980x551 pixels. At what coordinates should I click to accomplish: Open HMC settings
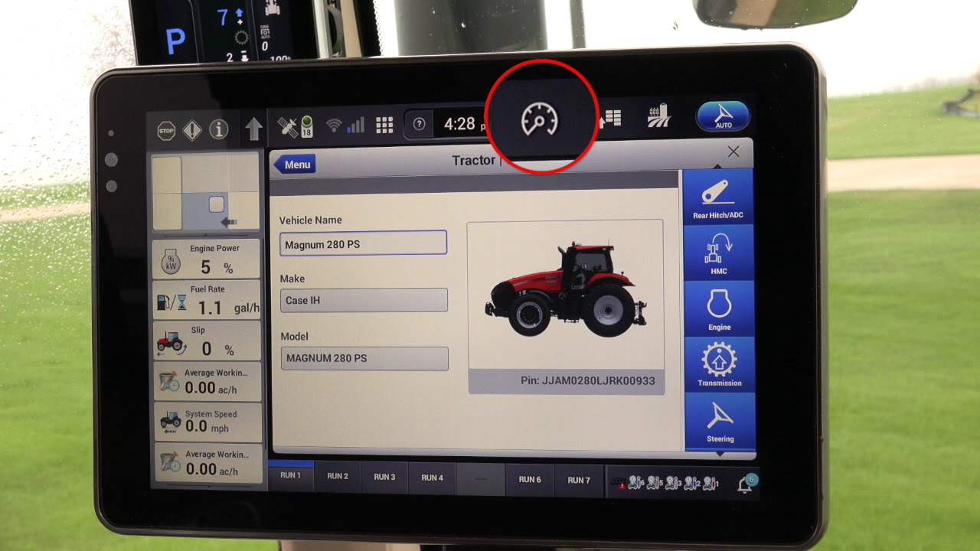(718, 253)
